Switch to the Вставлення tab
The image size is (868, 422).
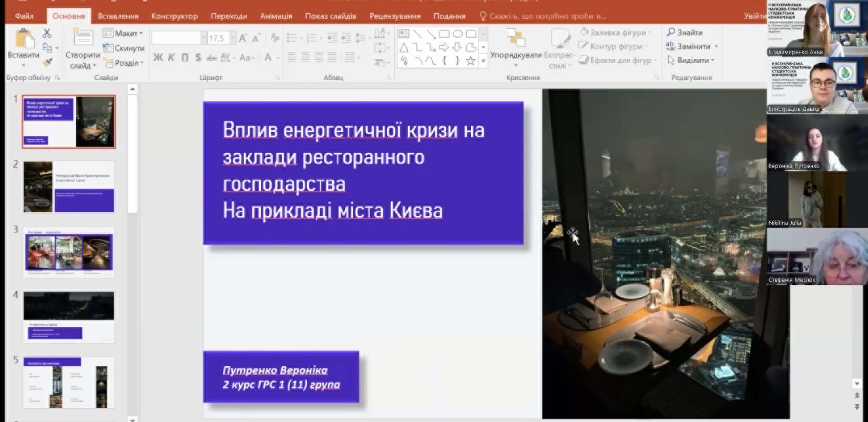pos(118,16)
